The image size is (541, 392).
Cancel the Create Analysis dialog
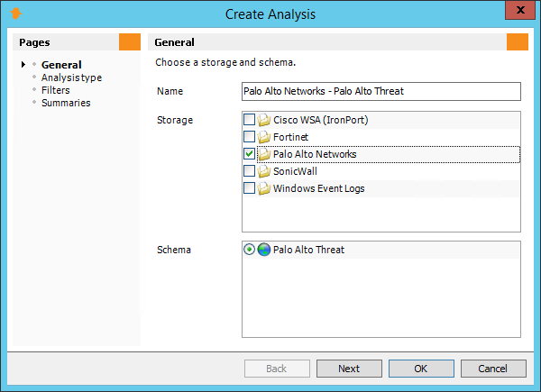point(493,369)
